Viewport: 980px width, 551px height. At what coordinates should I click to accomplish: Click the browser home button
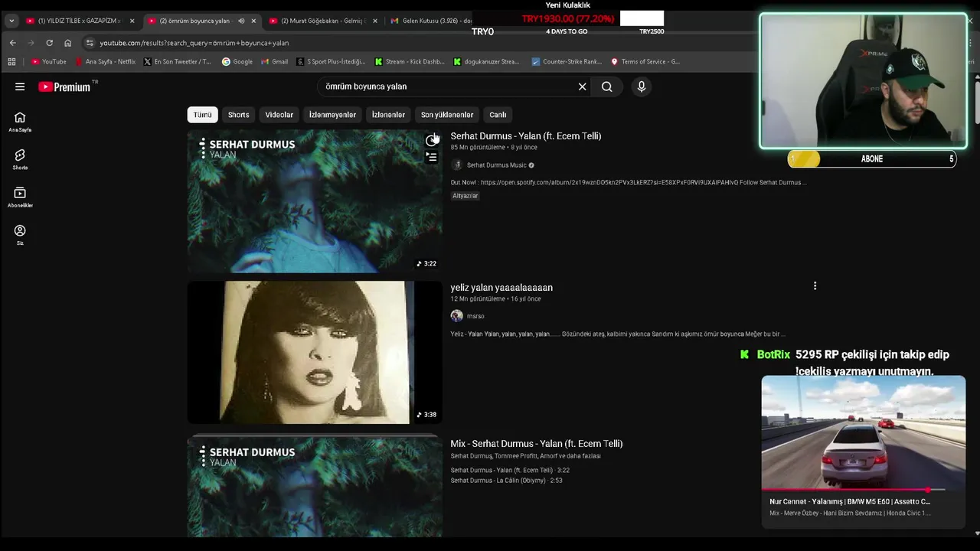coord(67,43)
